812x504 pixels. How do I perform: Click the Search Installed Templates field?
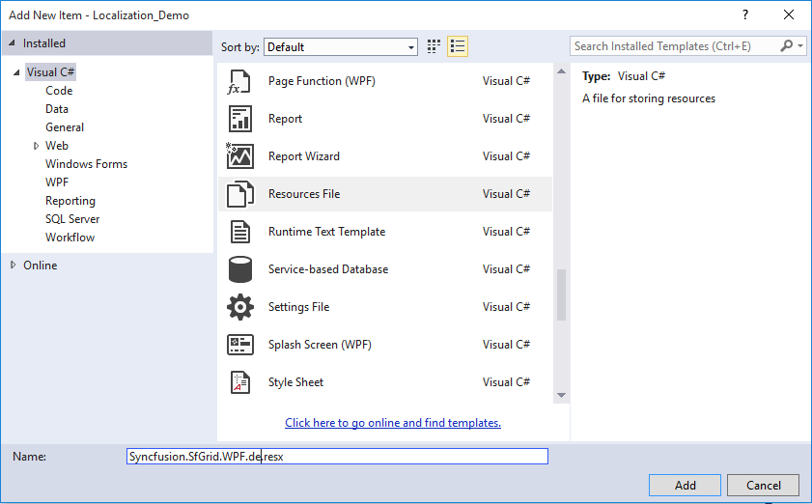(x=674, y=46)
